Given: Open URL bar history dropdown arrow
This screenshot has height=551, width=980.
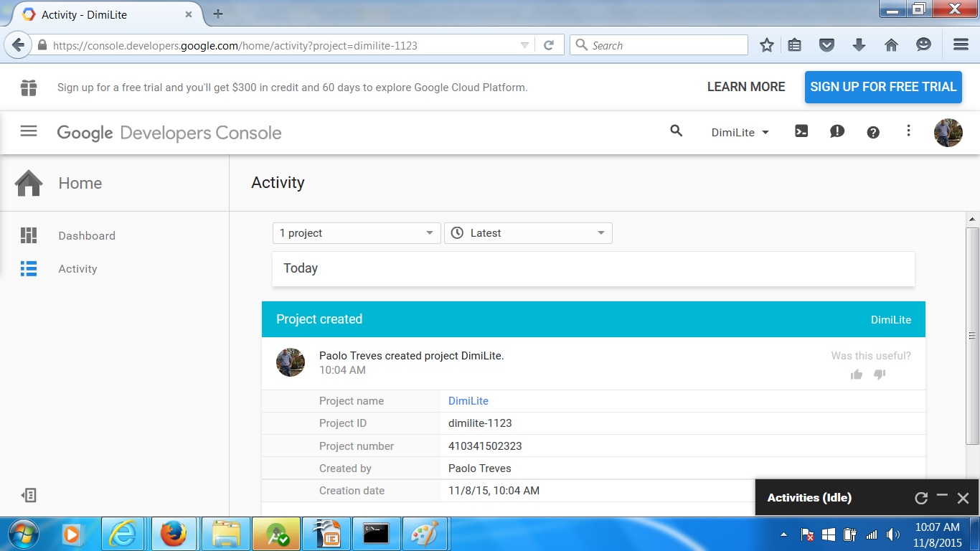Looking at the screenshot, I should click(x=524, y=45).
